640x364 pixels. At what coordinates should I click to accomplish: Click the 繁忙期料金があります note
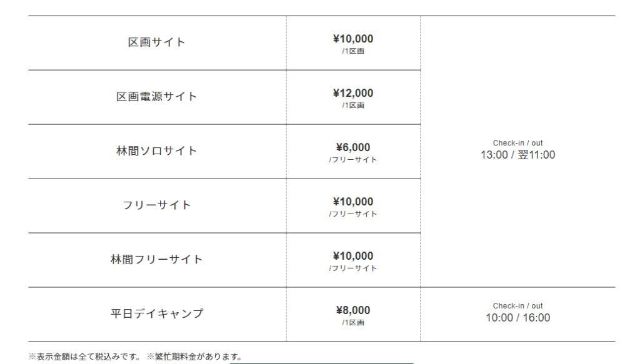pyautogui.click(x=194, y=357)
